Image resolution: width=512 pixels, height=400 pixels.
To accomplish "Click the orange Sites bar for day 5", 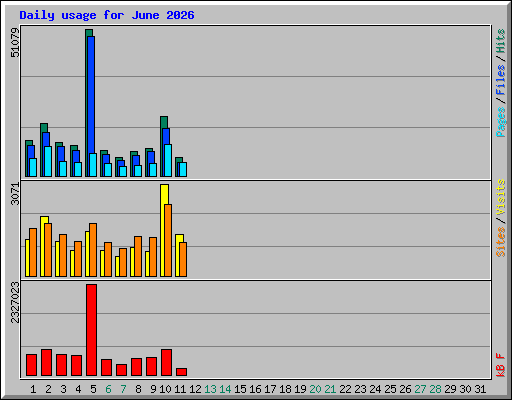I will coord(93,250).
